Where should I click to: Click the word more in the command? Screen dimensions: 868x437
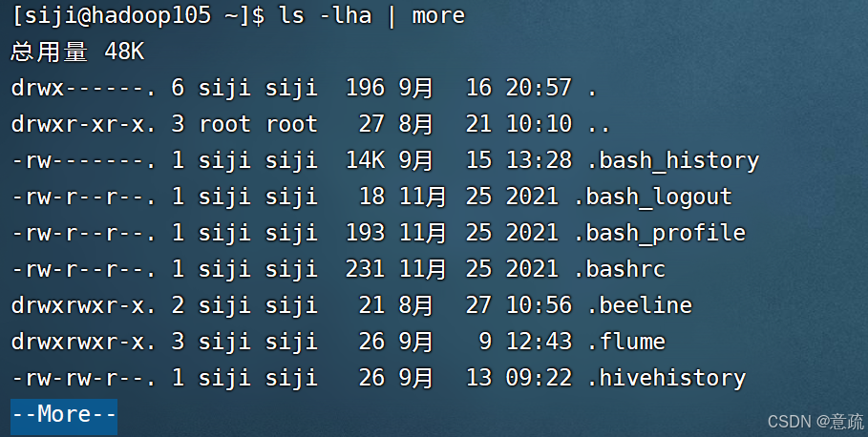tap(438, 16)
